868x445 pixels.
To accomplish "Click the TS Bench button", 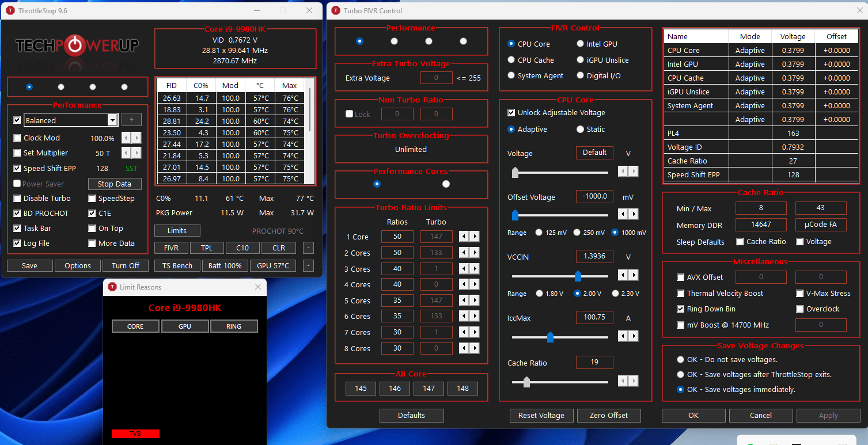I will (177, 265).
